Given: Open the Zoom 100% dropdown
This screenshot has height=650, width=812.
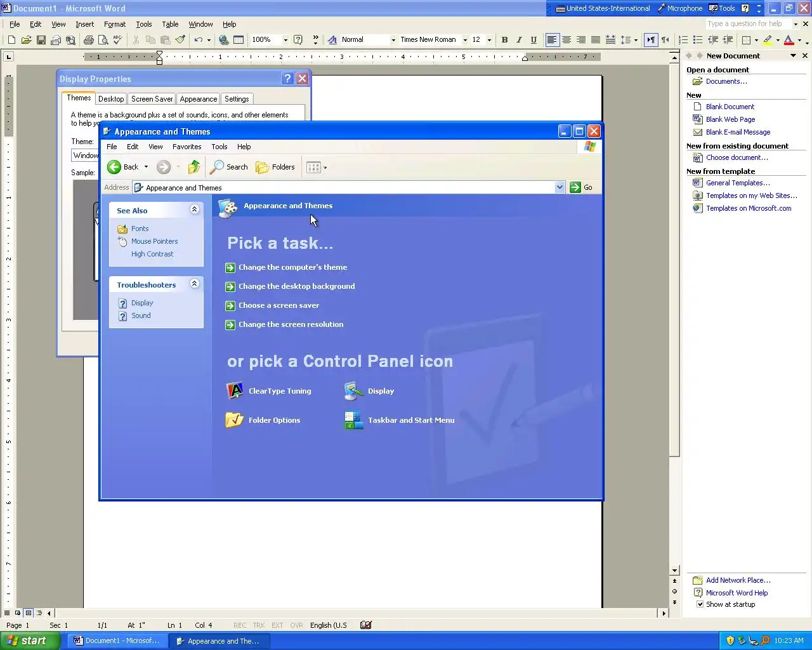Looking at the screenshot, I should [285, 40].
